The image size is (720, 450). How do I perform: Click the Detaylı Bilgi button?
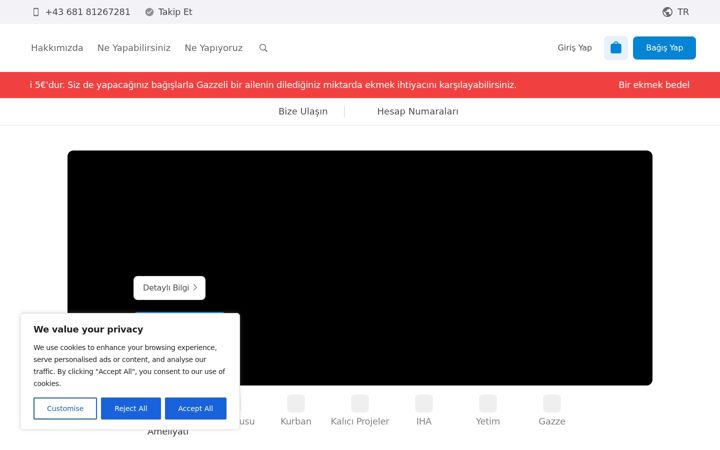(169, 288)
